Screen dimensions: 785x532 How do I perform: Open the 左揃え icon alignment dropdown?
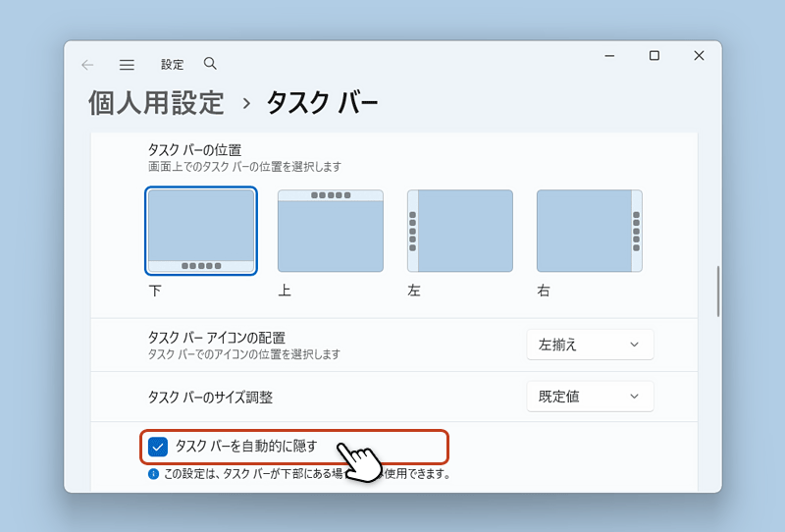tap(590, 345)
